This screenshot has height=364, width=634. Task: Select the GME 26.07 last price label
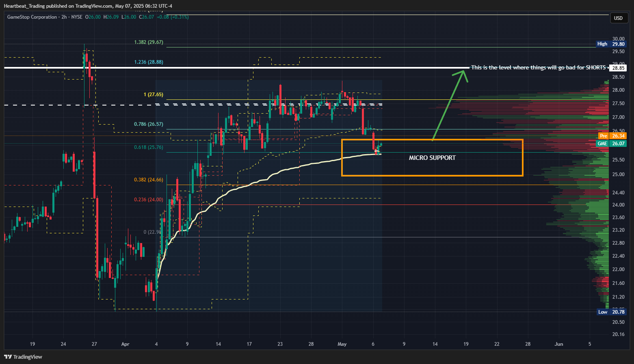click(611, 143)
